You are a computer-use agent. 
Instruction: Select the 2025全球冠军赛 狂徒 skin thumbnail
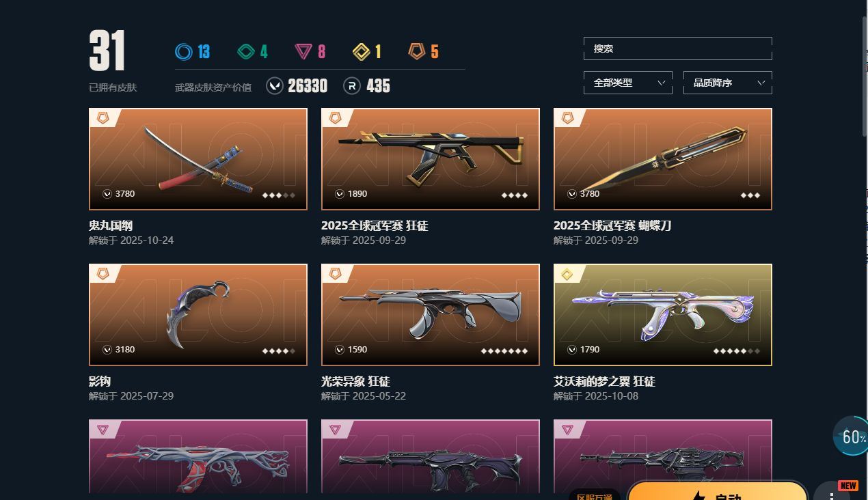[x=431, y=159]
